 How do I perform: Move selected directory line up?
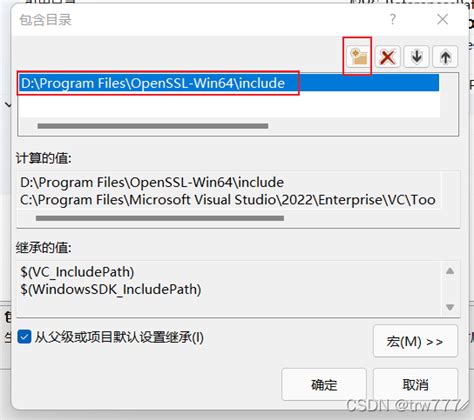tap(445, 57)
